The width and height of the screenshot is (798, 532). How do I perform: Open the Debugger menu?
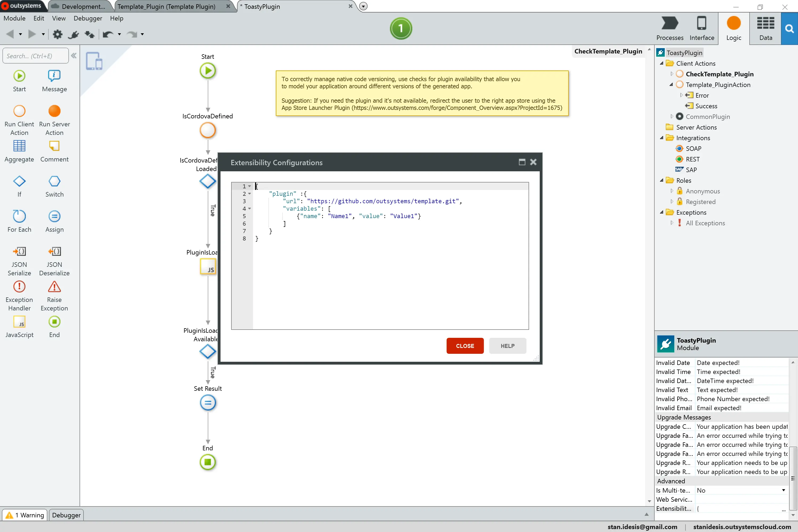88,18
